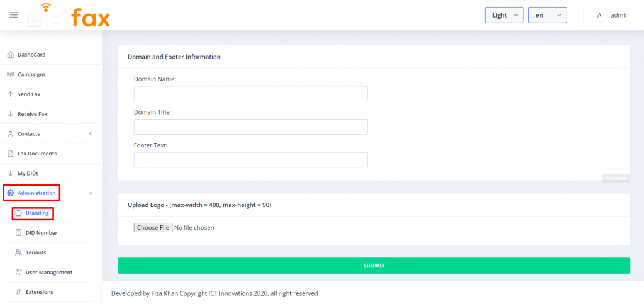Focus the Footer Text input field

point(250,160)
